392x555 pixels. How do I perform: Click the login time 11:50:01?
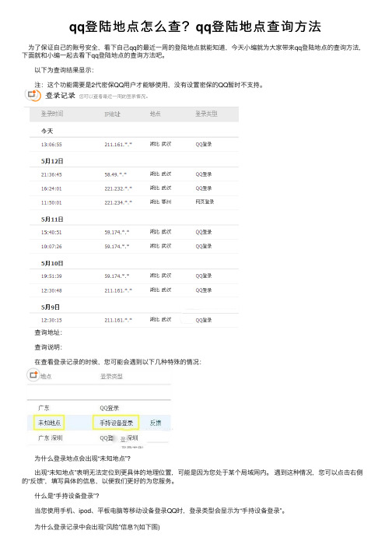[51, 203]
